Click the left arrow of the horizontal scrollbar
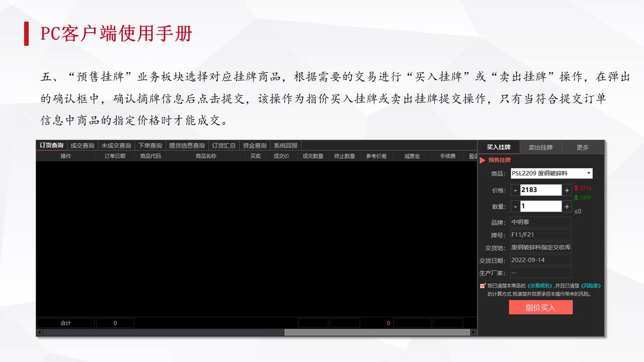 click(x=40, y=332)
